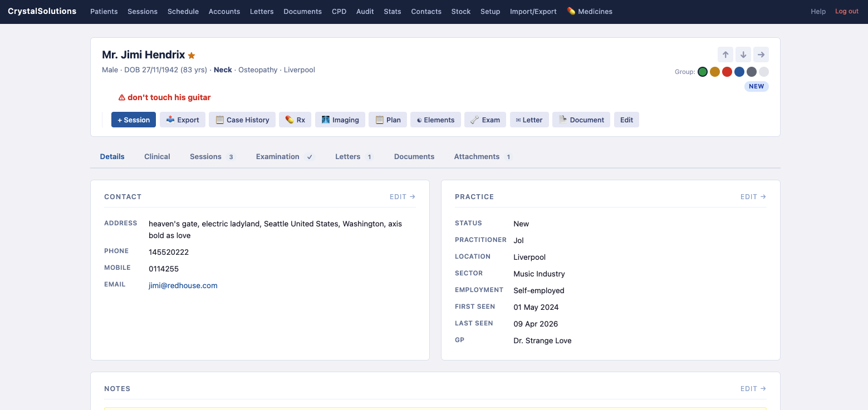Go to next patient with down arrow
868x410 pixels.
pos(743,55)
